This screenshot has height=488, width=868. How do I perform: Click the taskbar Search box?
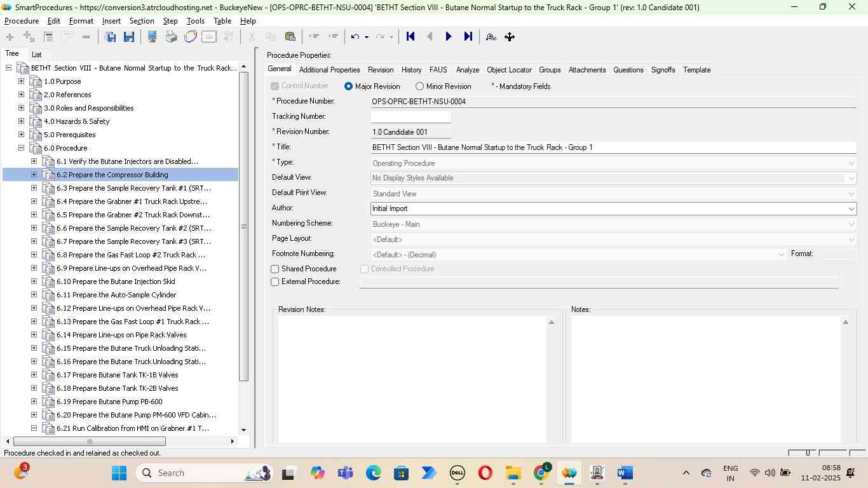(205, 473)
